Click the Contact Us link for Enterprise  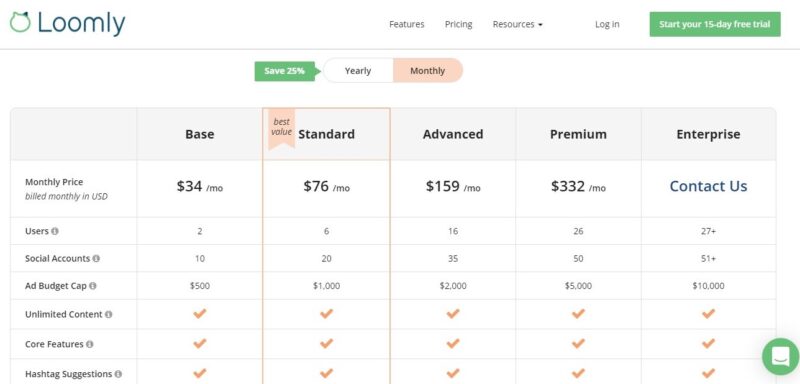point(708,186)
